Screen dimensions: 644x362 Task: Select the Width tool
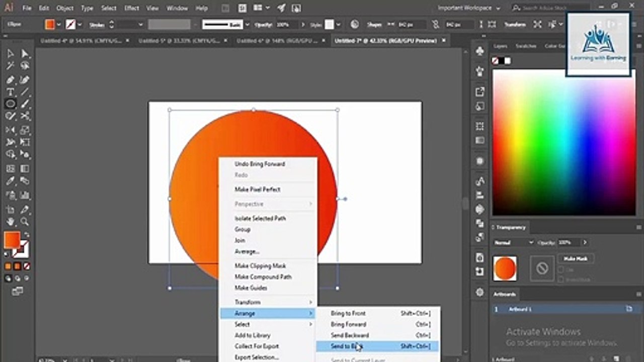point(10,142)
